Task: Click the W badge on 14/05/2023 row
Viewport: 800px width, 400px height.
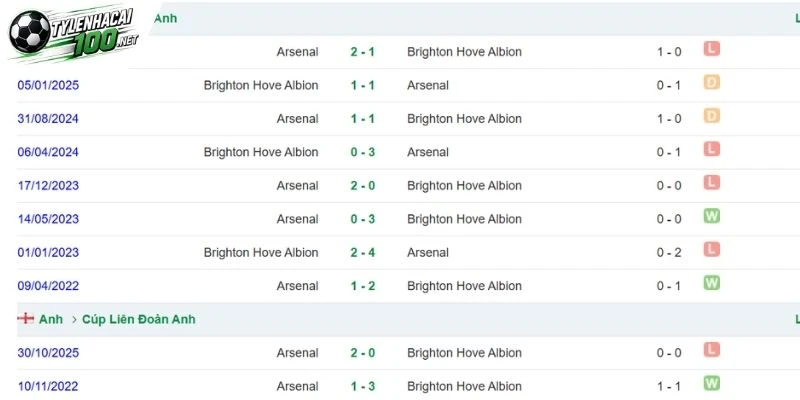Action: point(711,216)
